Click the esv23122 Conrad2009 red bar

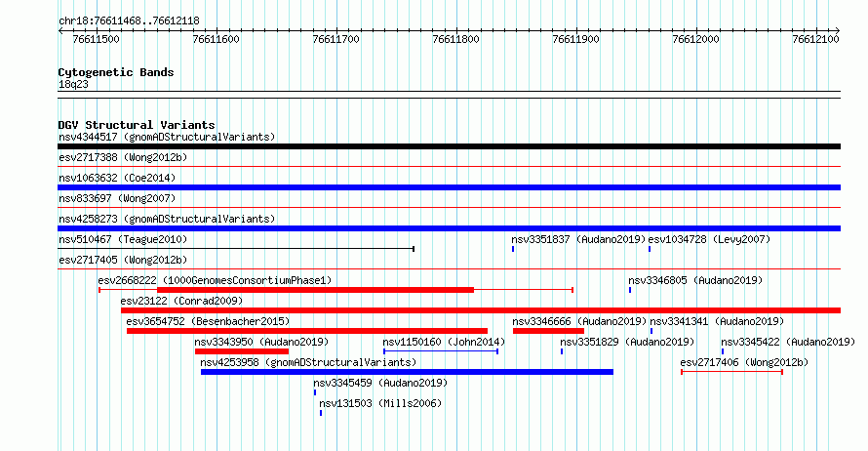coord(481,310)
